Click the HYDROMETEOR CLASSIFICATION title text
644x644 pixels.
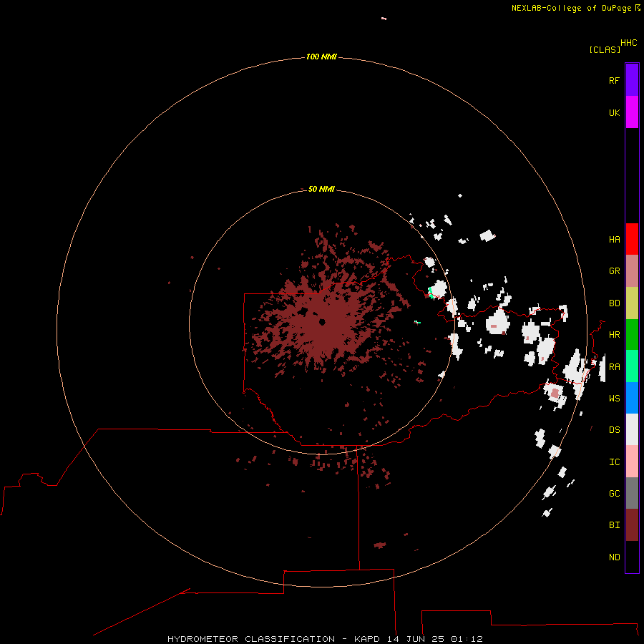coord(251,639)
